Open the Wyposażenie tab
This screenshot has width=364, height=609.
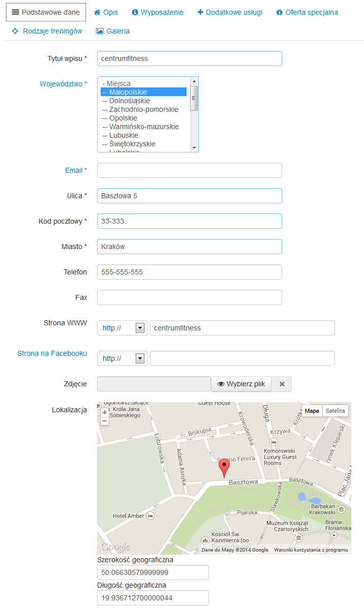[158, 12]
